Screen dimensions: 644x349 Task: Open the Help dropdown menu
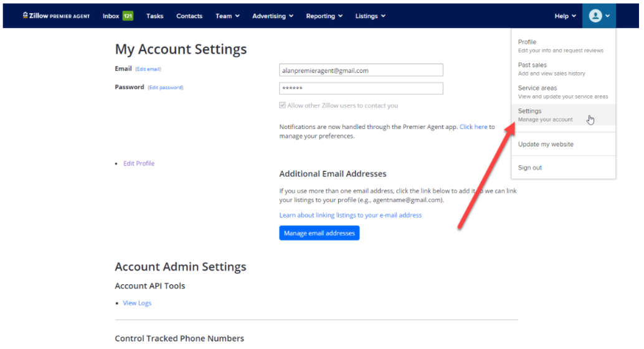[565, 16]
